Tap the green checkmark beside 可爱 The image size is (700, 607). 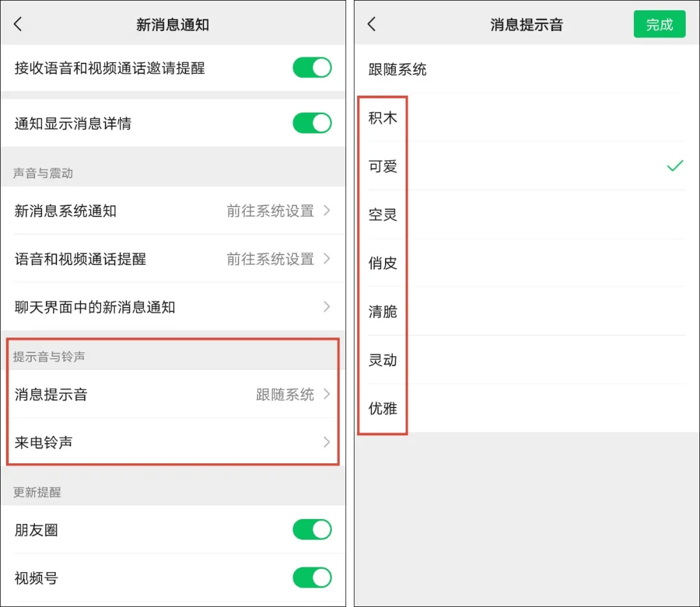(675, 166)
